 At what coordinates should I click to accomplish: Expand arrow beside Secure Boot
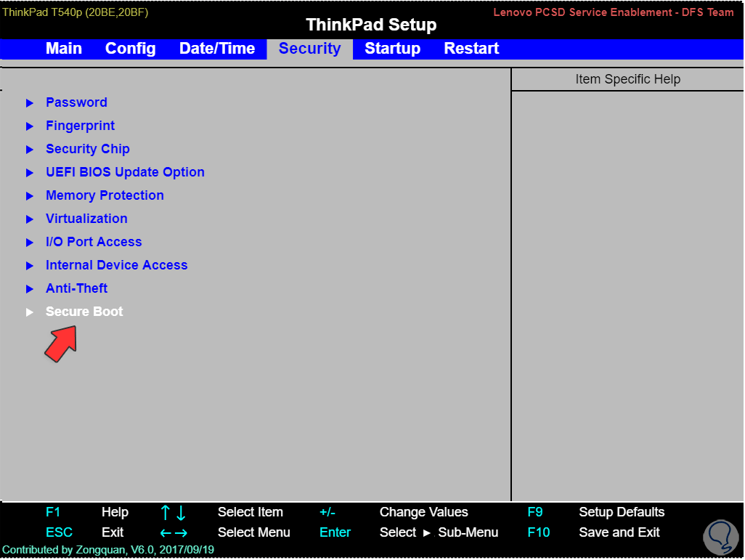pos(30,312)
